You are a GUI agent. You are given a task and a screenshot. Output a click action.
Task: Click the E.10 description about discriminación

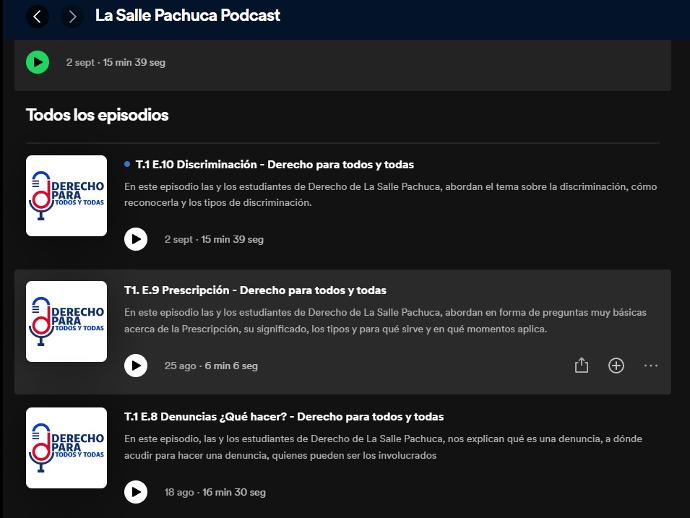(390, 195)
